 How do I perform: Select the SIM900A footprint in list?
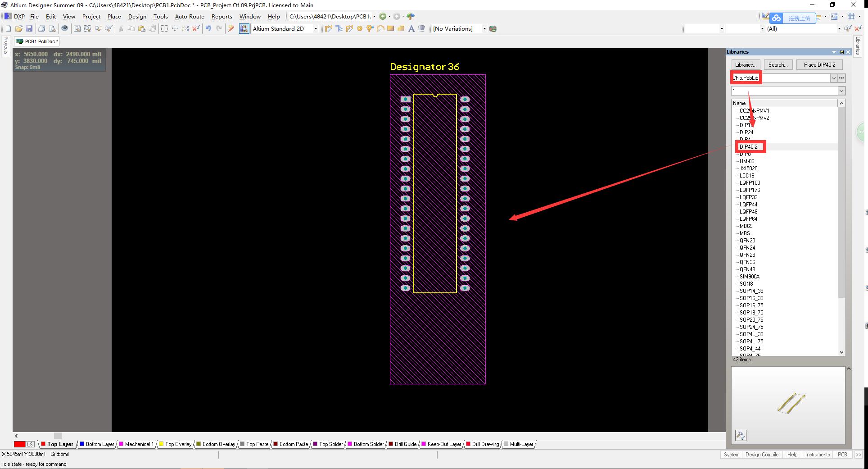(x=749, y=277)
